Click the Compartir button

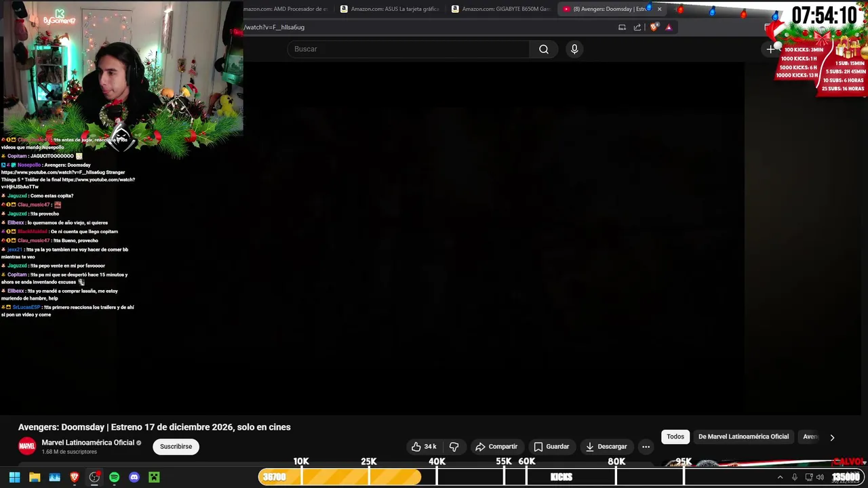(x=496, y=447)
